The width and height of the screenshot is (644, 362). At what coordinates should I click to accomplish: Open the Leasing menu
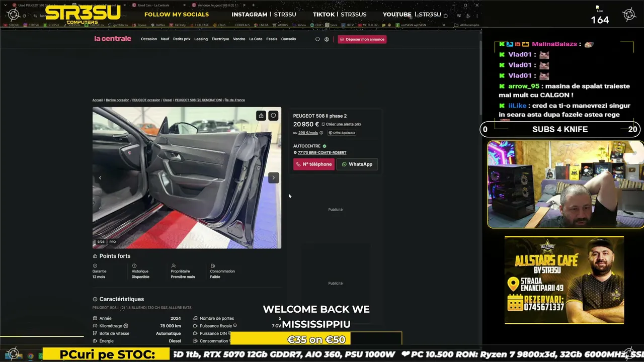click(201, 39)
